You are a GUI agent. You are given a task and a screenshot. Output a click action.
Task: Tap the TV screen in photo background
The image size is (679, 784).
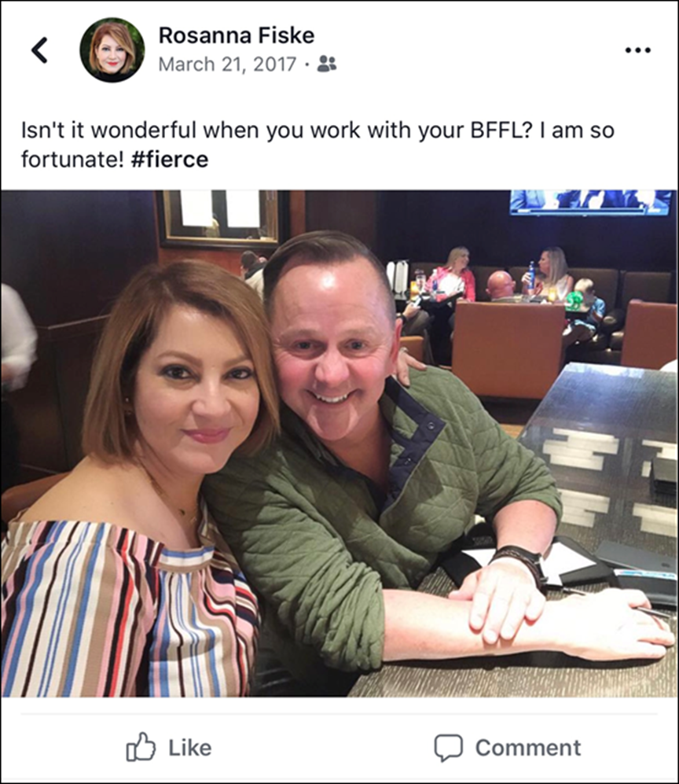tap(590, 203)
